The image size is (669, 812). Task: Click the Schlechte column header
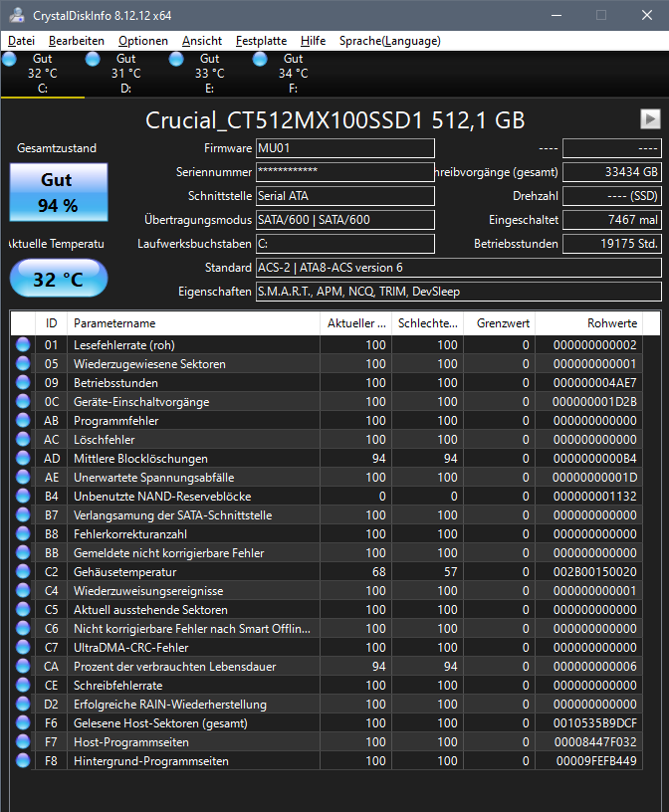[x=427, y=323]
